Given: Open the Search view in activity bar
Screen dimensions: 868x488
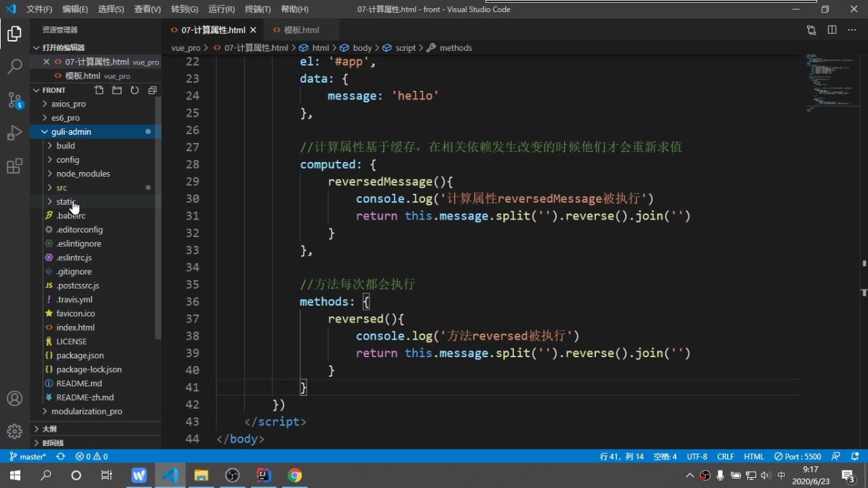Looking at the screenshot, I should (14, 66).
